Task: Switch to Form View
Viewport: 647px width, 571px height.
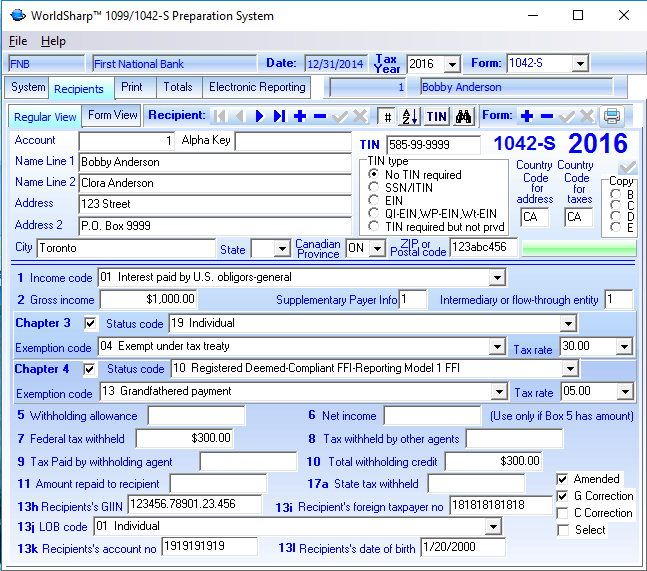Action: (x=113, y=116)
